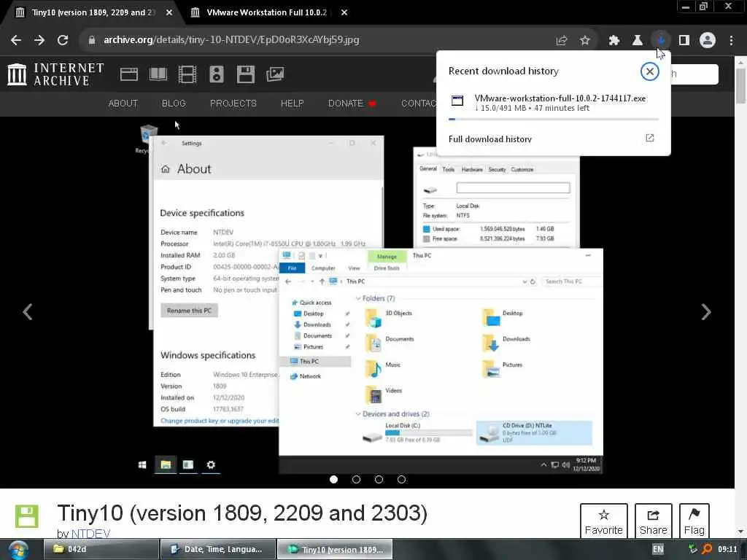The width and height of the screenshot is (747, 560).
Task: Click the taskbar clock 09:11
Action: 727,549
